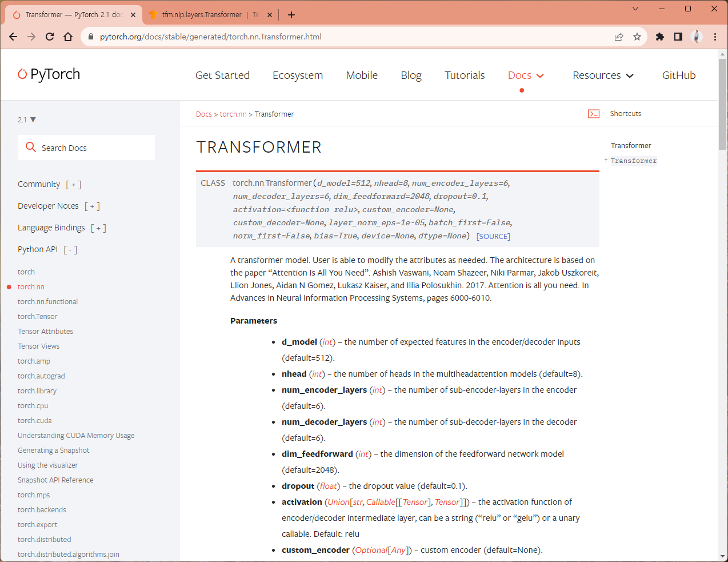This screenshot has width=728, height=562.
Task: Switch to the tfm.nlp.layers.Transformer tab
Action: click(x=209, y=15)
